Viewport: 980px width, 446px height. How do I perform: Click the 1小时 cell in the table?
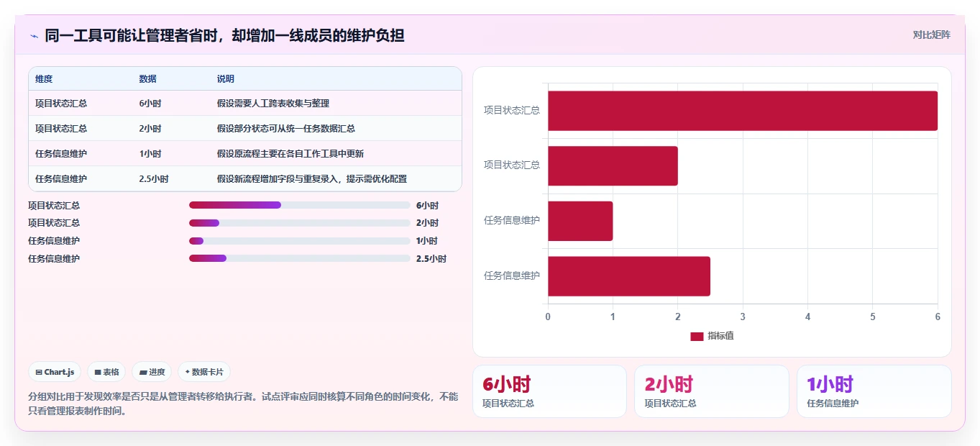150,154
